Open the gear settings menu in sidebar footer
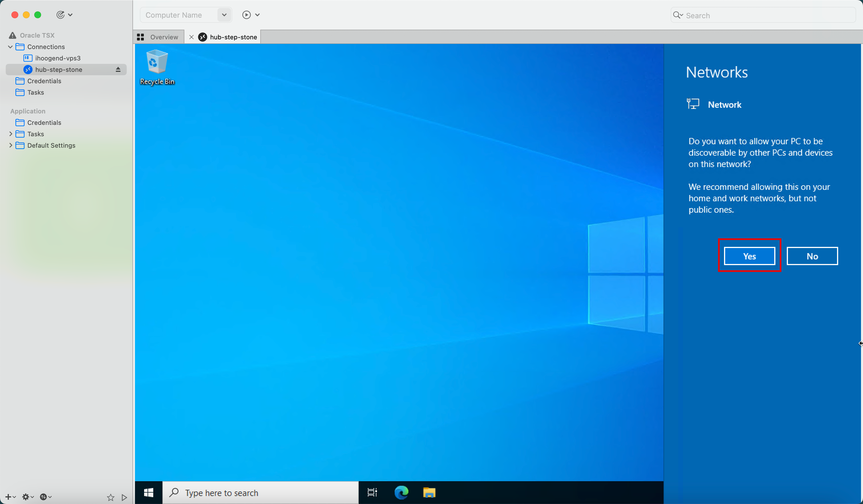Viewport: 863px width, 504px height. point(27,497)
